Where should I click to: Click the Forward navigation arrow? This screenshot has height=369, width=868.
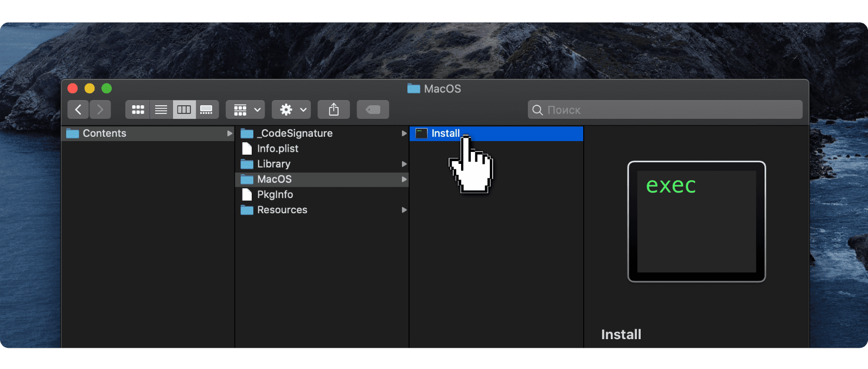[x=100, y=110]
